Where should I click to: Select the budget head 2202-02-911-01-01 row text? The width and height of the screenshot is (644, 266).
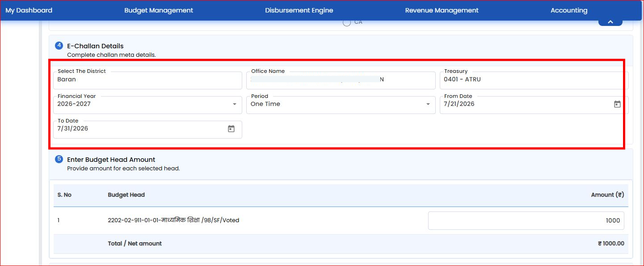click(173, 220)
